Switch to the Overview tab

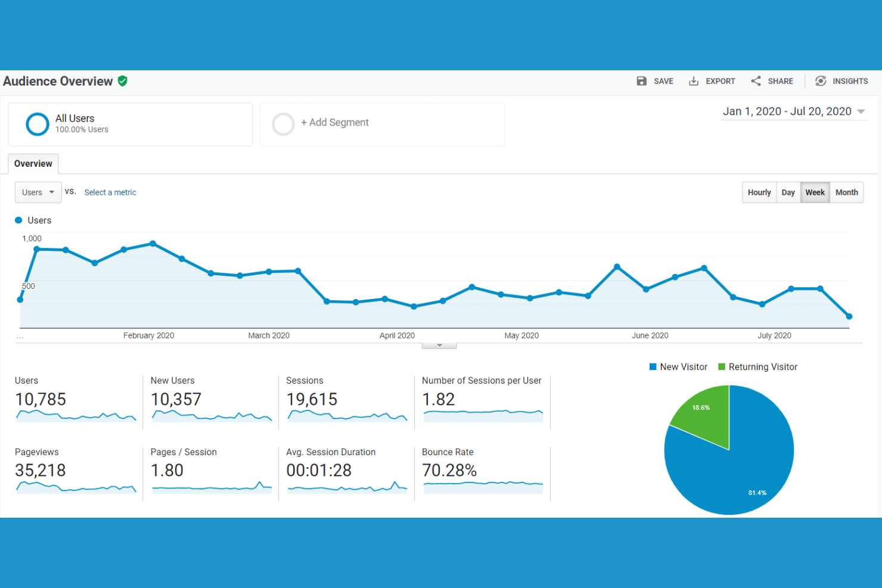point(33,163)
